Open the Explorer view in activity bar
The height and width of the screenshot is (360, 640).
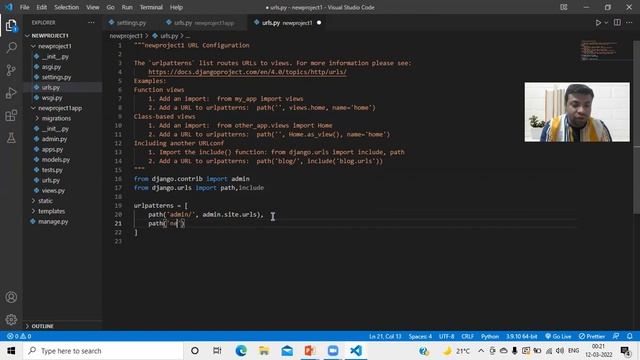point(11,26)
